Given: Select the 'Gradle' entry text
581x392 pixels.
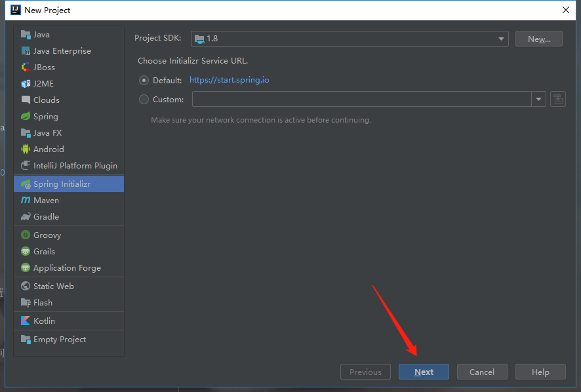Looking at the screenshot, I should point(46,216).
